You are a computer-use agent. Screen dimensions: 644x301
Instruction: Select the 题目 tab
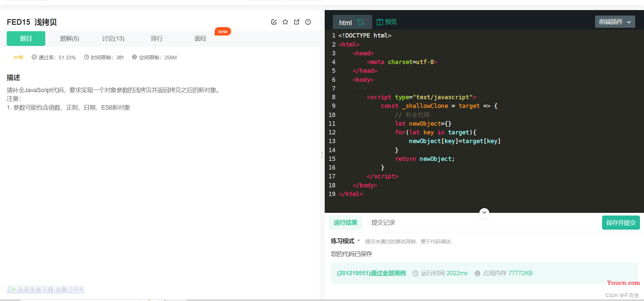[x=26, y=39]
